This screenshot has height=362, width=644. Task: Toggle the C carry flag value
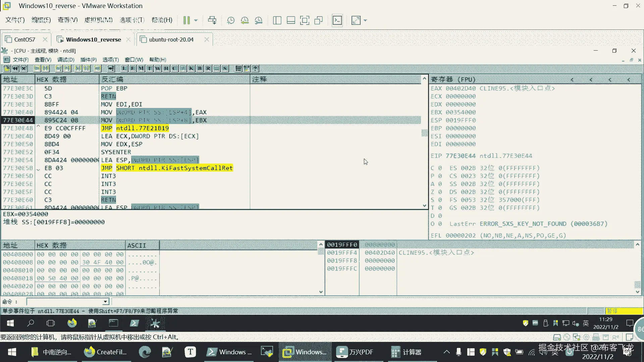[x=440, y=168]
